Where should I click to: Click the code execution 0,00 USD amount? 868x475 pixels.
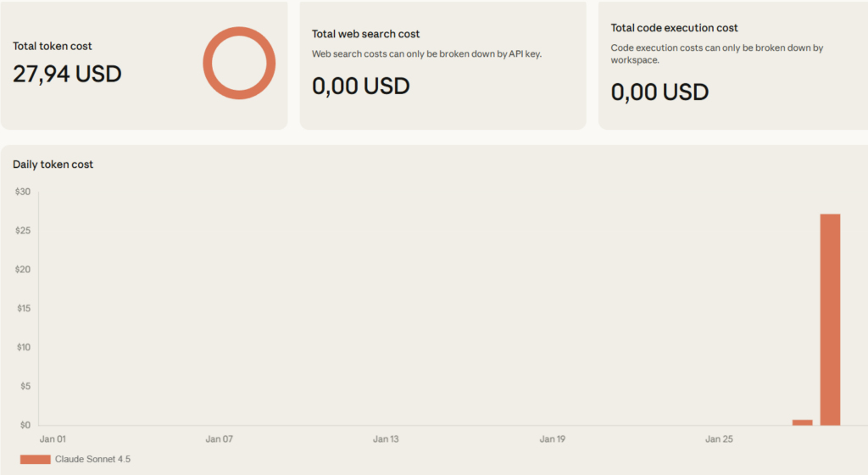[x=659, y=92]
